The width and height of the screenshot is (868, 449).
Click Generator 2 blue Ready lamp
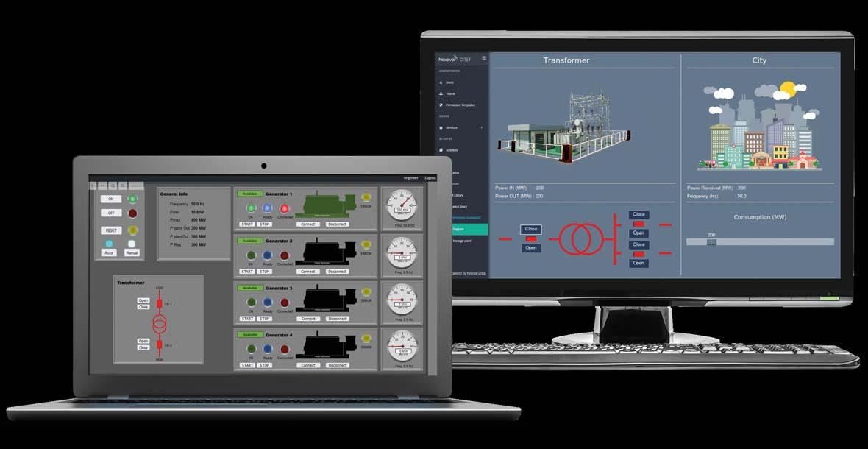point(267,255)
